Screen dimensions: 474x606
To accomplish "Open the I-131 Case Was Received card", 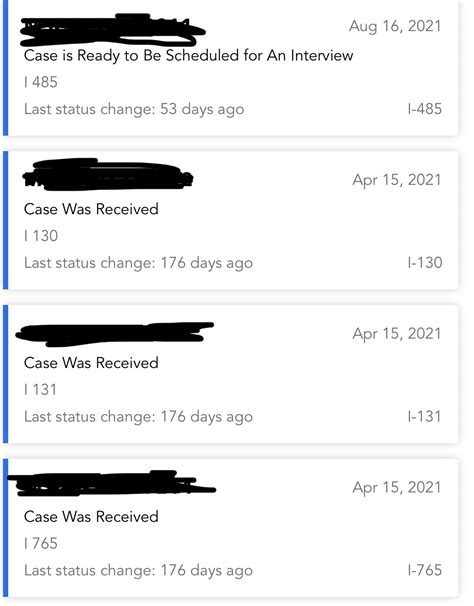I will coord(231,374).
